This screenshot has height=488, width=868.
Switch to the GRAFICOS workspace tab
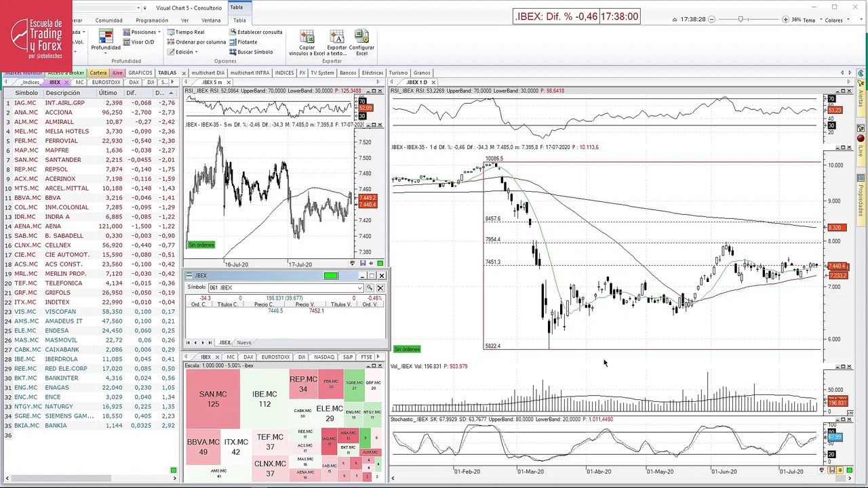pos(140,73)
